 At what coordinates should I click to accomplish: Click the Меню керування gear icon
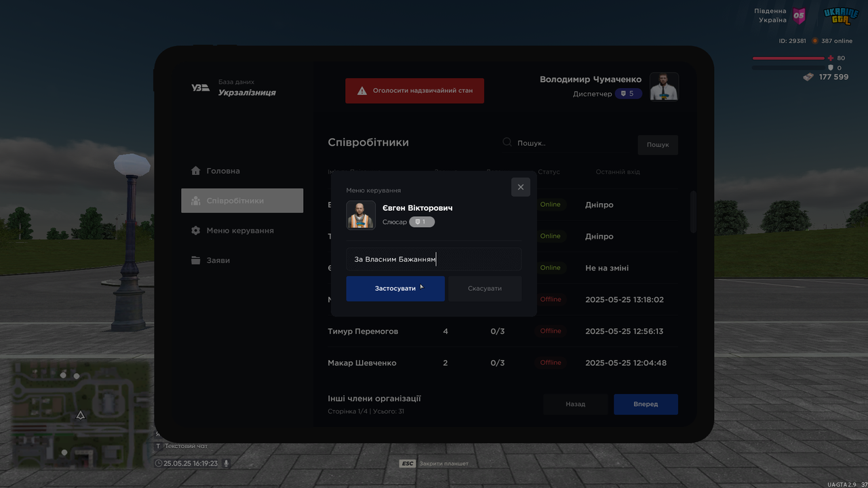click(195, 230)
